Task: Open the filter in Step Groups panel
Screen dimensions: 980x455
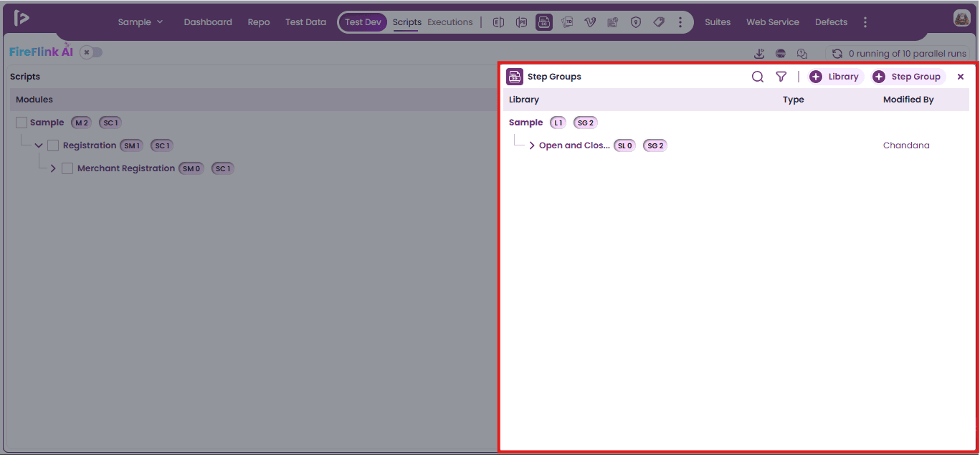Action: [781, 77]
